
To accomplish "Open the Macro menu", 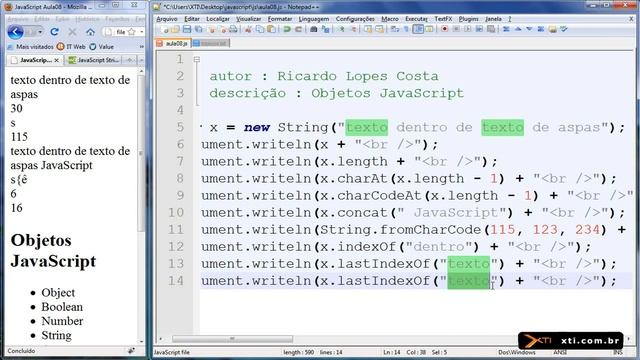I will [x=390, y=19].
